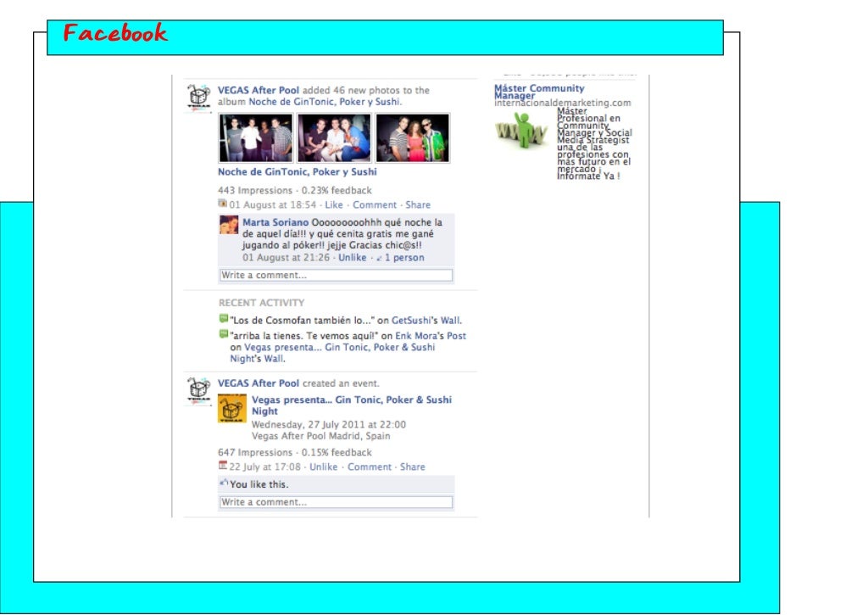The image size is (868, 615).
Task: Open GetSushi's Wall link
Action: (x=450, y=321)
